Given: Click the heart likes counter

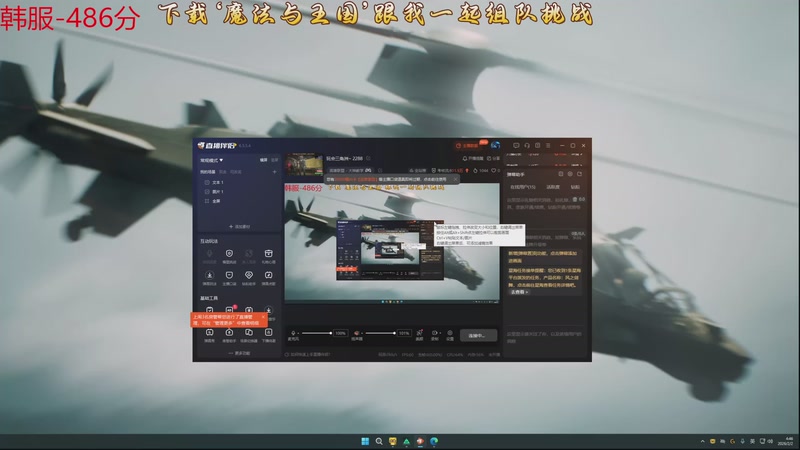Looking at the screenshot, I should tap(495, 170).
